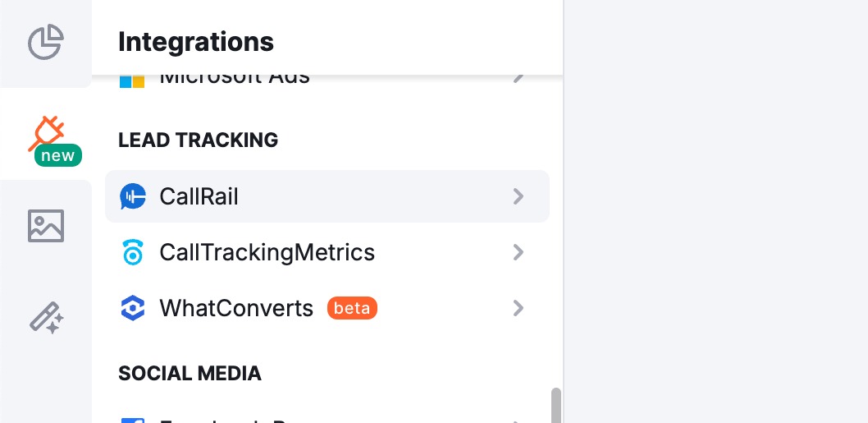Open the pie chart reports icon
Viewport: 868px width, 423px height.
(x=46, y=43)
